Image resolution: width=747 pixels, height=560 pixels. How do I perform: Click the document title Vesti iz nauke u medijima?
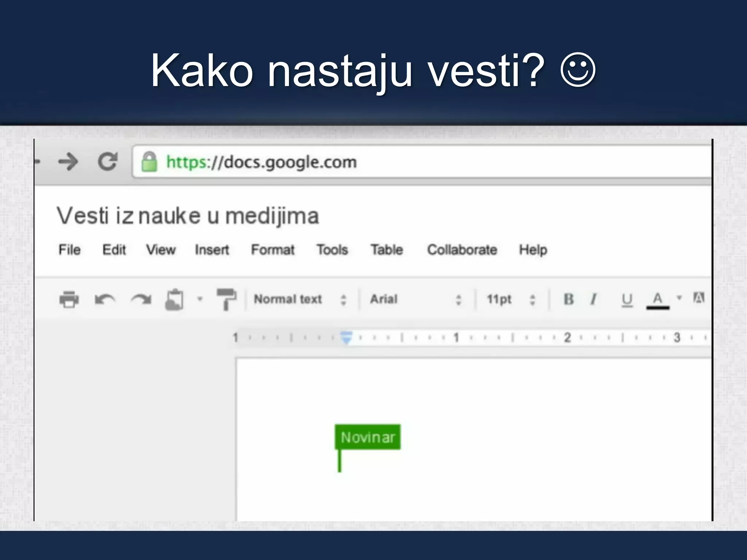188,215
